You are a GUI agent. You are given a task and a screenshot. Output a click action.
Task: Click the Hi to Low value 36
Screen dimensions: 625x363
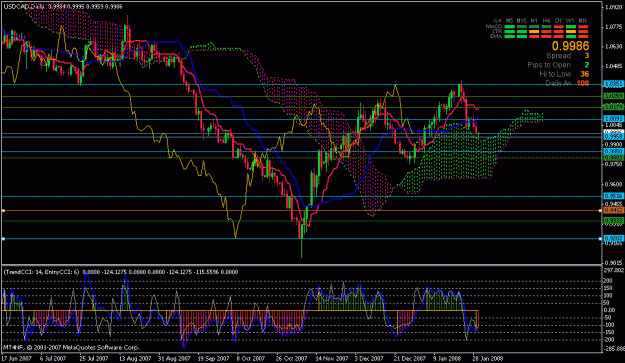click(x=585, y=74)
